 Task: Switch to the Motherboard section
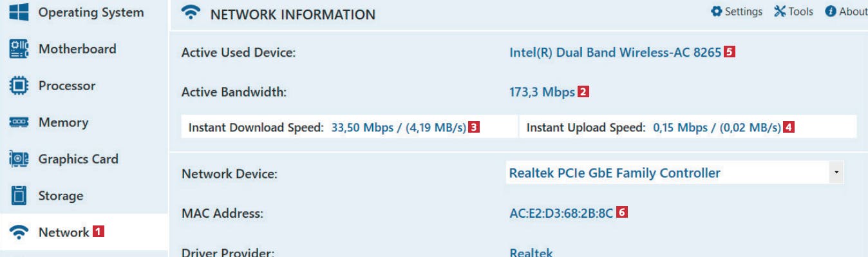[77, 49]
